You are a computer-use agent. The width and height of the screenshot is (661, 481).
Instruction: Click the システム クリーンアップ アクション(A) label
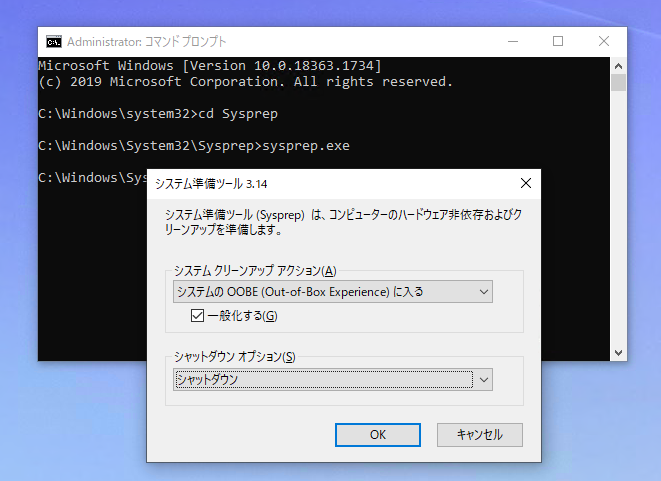pyautogui.click(x=255, y=271)
